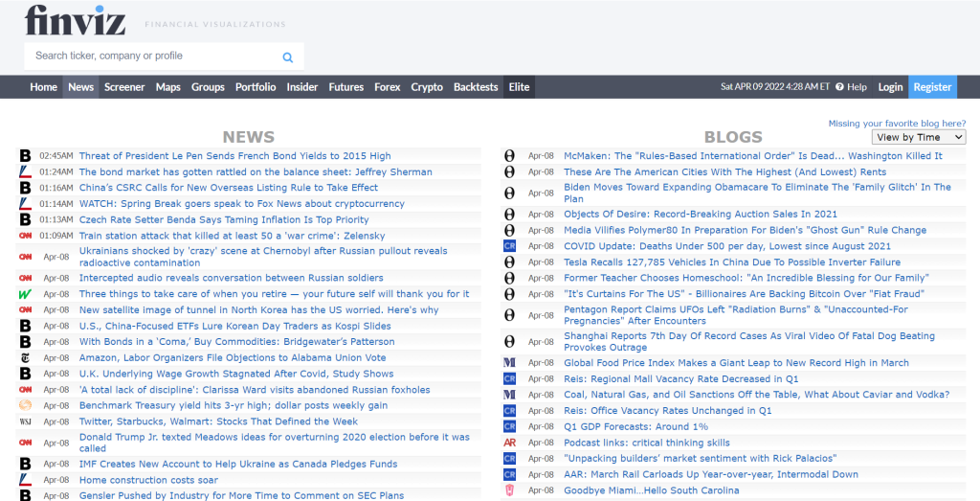Click Calculated Risk icon beside AAR March Rail post

pyautogui.click(x=509, y=475)
